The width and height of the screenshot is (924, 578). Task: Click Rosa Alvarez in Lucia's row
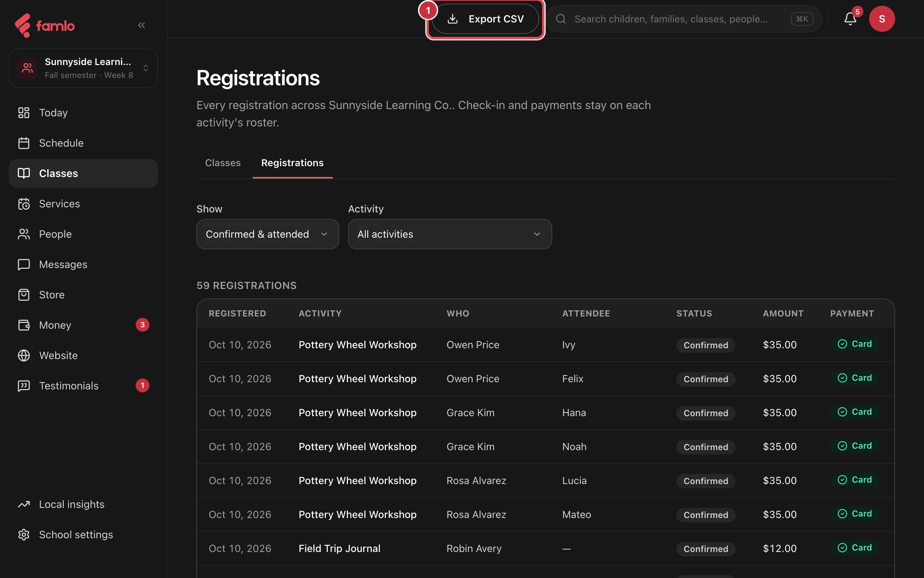tap(476, 480)
